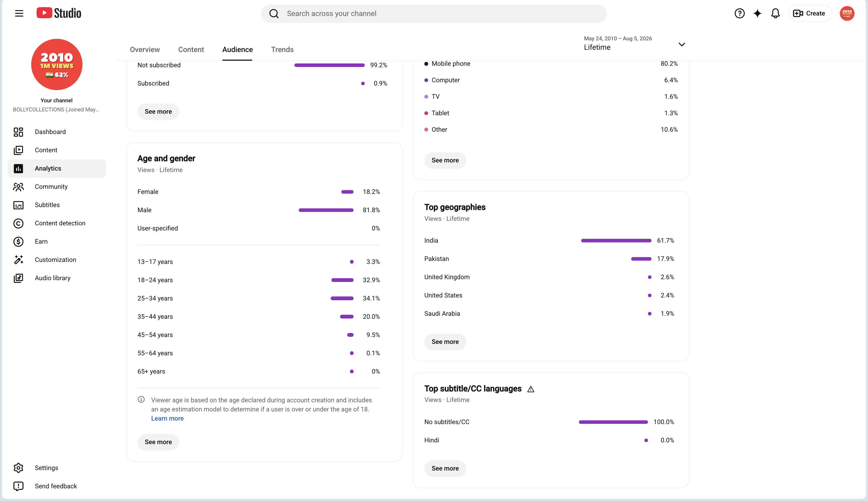Screen dimensions: 868x501
Task: Click the Search across your channel field
Action: 434,13
